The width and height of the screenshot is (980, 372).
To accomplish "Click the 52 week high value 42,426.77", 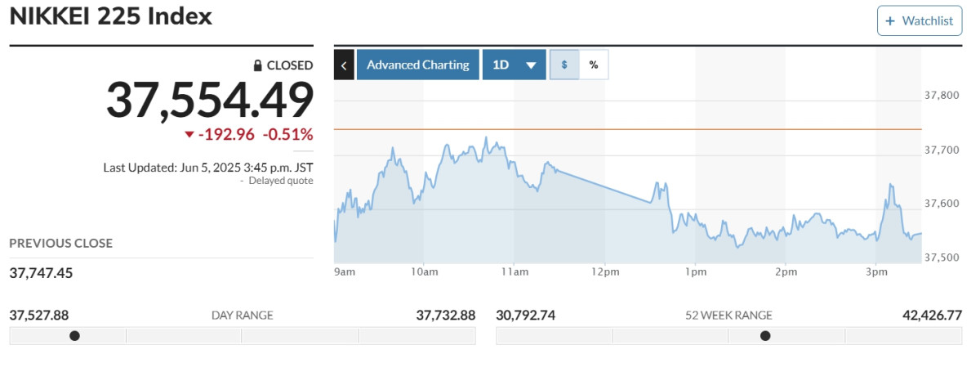I will pos(927,315).
